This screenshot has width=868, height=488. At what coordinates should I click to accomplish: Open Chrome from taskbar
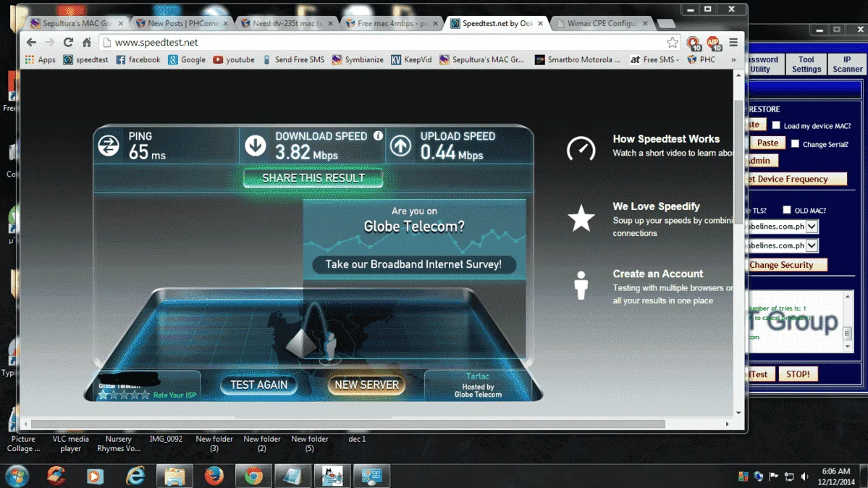(x=254, y=476)
